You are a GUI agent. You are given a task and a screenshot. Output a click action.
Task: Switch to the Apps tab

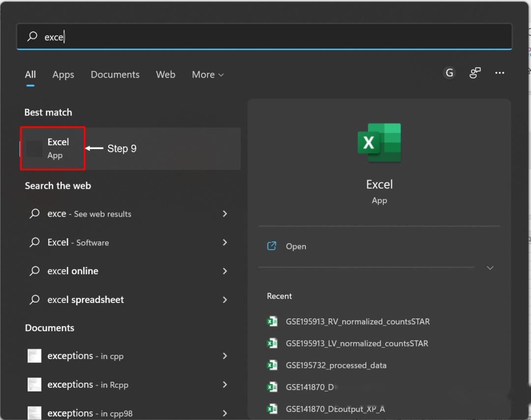coord(63,74)
